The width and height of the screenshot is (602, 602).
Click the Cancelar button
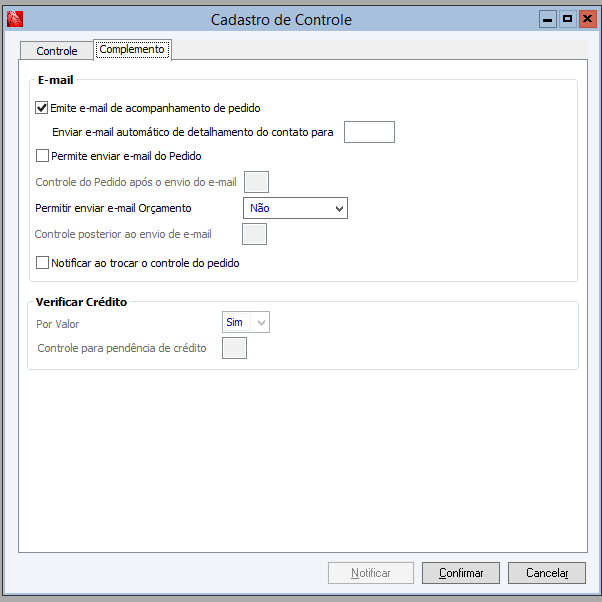(x=546, y=573)
